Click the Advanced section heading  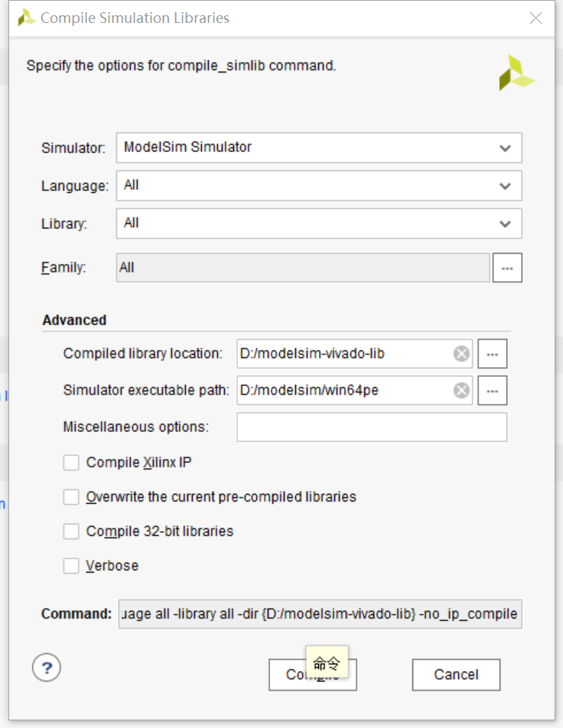[74, 320]
